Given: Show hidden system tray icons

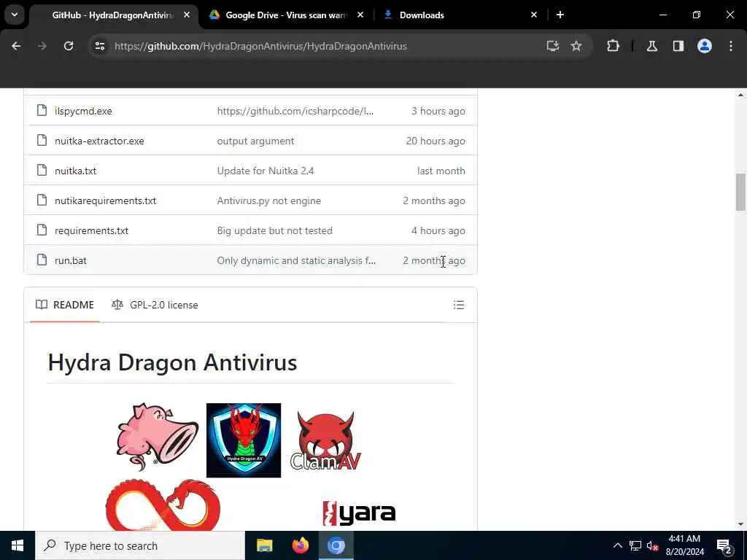Looking at the screenshot, I should 617,545.
